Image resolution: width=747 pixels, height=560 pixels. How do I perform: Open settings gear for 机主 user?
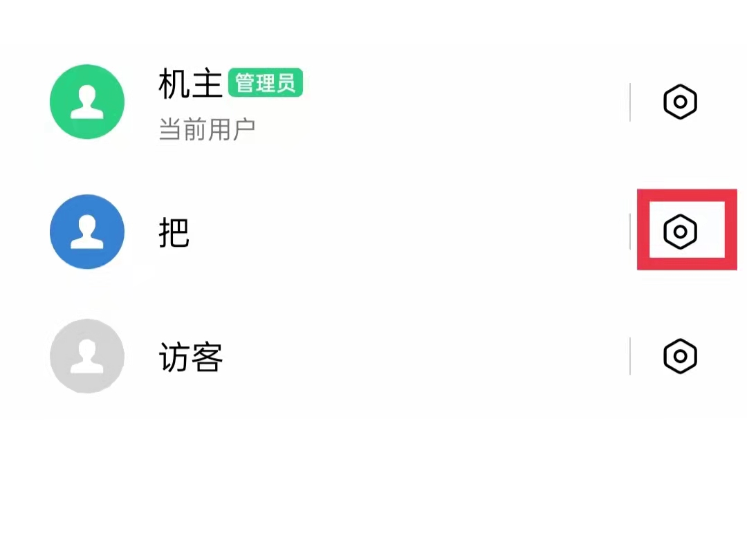pos(680,102)
